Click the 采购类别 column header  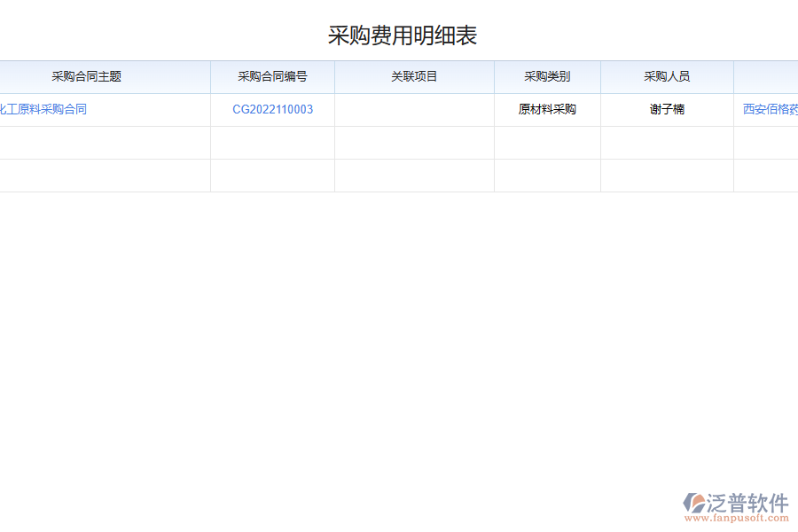coord(547,76)
